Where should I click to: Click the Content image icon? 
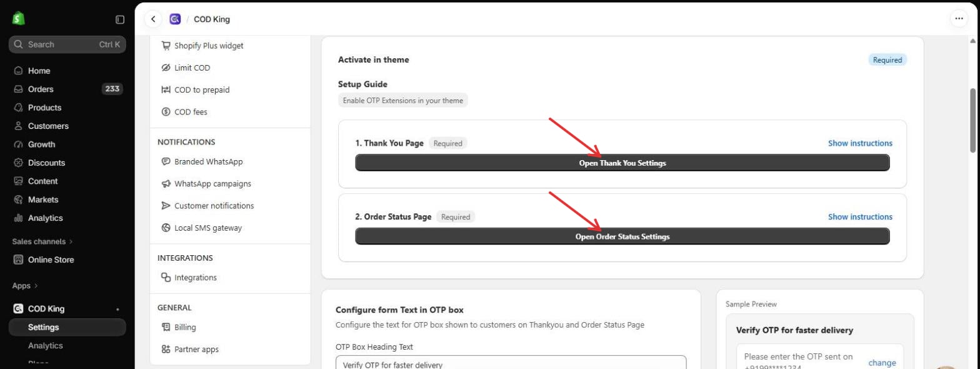18,181
